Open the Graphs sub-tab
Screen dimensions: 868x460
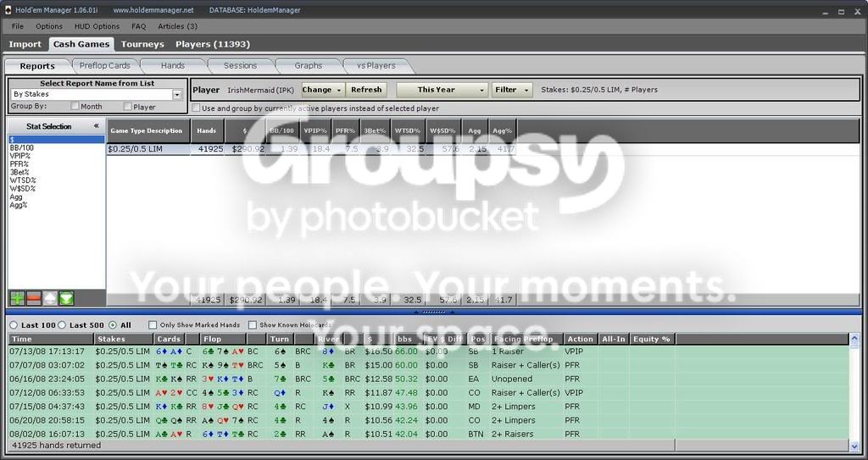(x=309, y=65)
